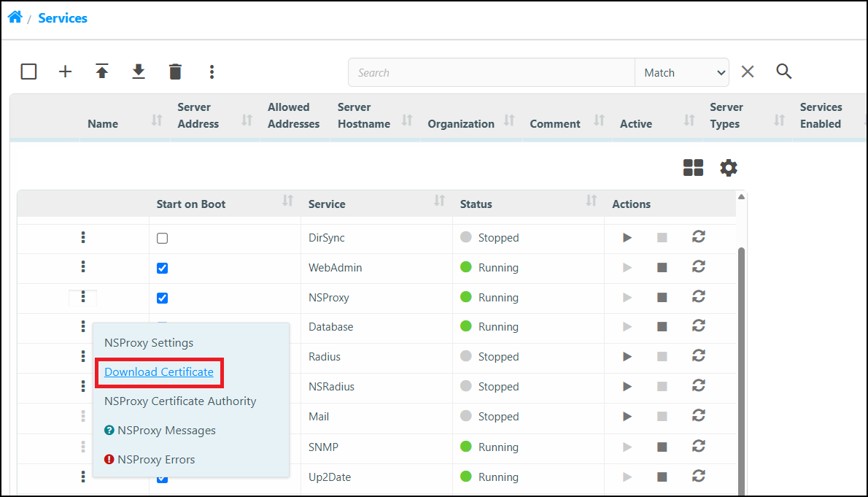868x497 pixels.
Task: Open NSRadius row kebab menu
Action: (83, 385)
